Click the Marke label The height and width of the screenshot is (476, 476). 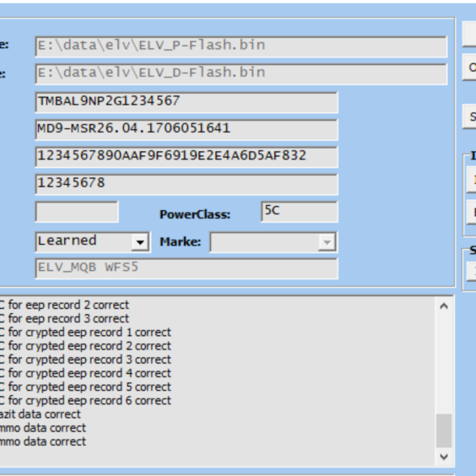pos(181,242)
